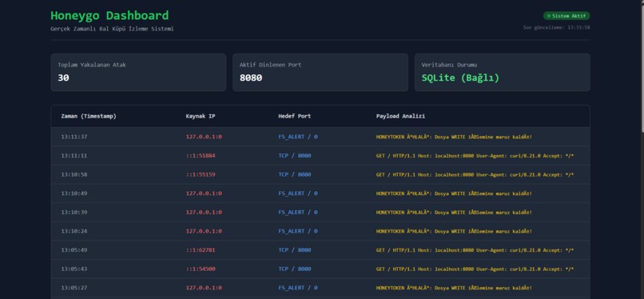Click the Honeygo Dashboard title
The image size is (644, 299).
pyautogui.click(x=109, y=16)
